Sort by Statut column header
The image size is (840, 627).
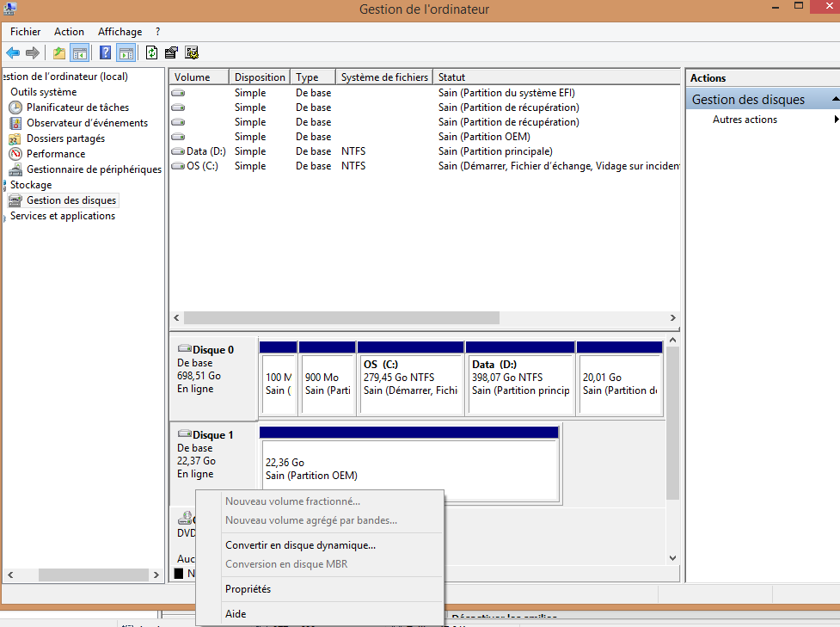[x=556, y=77]
